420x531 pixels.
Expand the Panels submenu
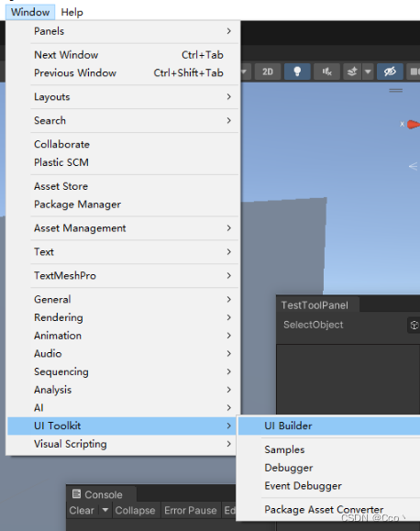[x=124, y=31]
